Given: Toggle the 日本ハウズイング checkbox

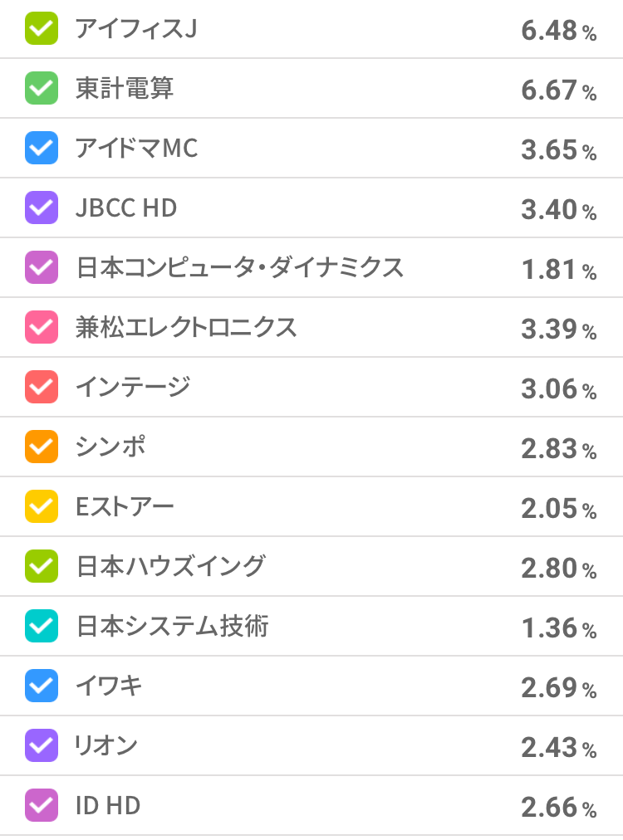Looking at the screenshot, I should pos(42,566).
